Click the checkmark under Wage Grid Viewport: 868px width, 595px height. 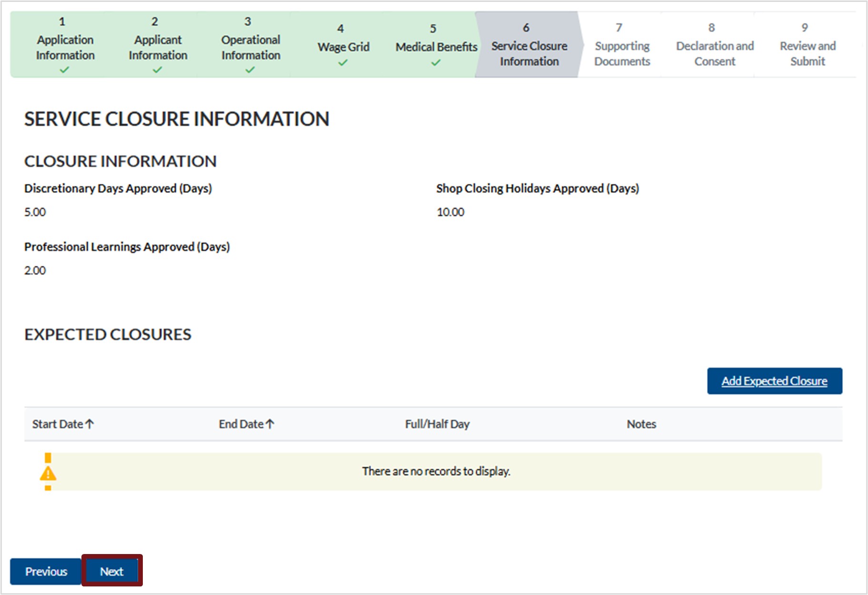[343, 63]
